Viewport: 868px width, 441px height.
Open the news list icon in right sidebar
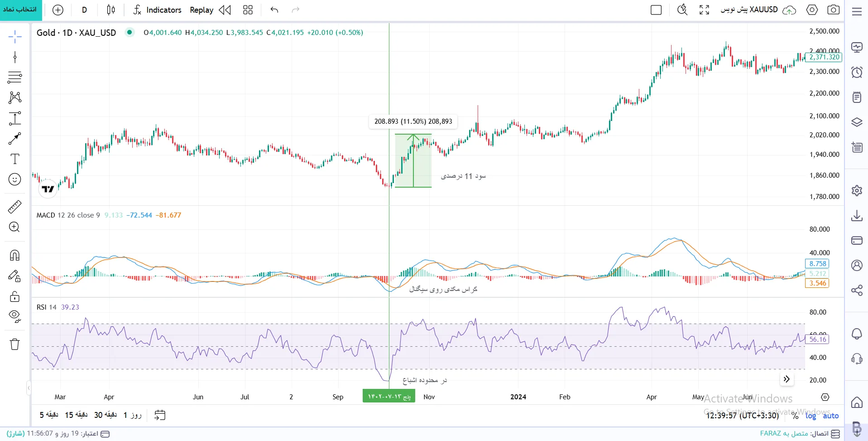(x=857, y=147)
